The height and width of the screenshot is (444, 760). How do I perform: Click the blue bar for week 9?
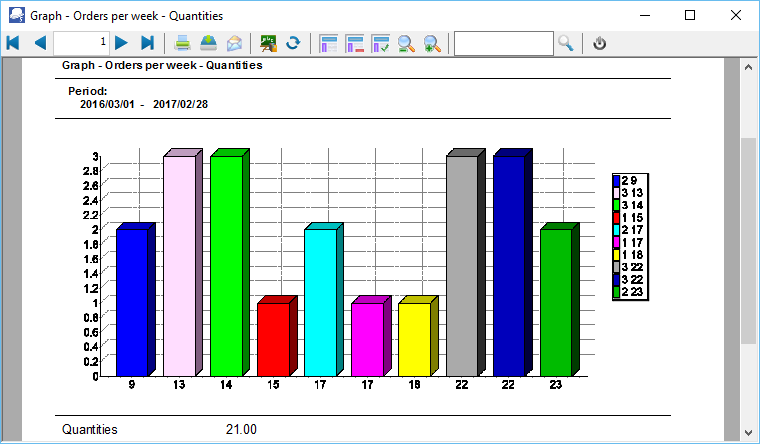132,302
